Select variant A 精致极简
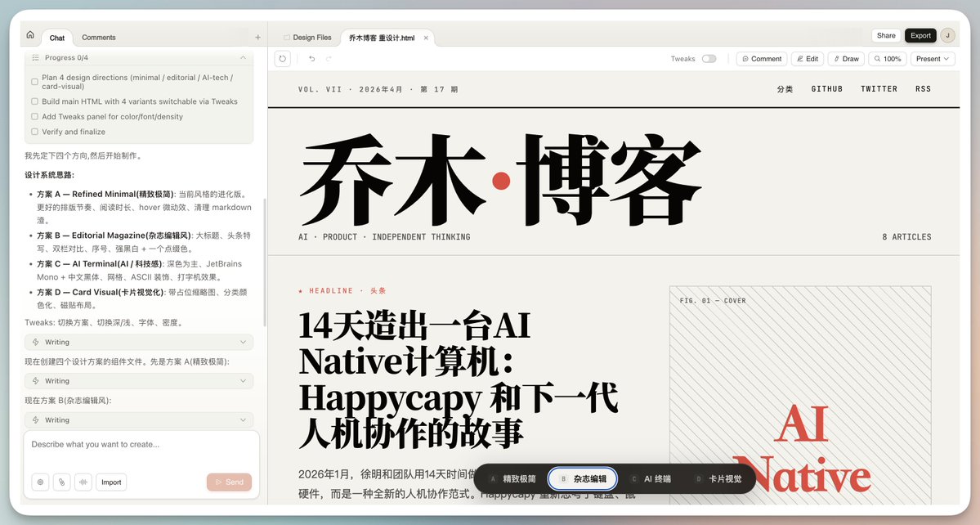This screenshot has width=980, height=525. (x=513, y=478)
